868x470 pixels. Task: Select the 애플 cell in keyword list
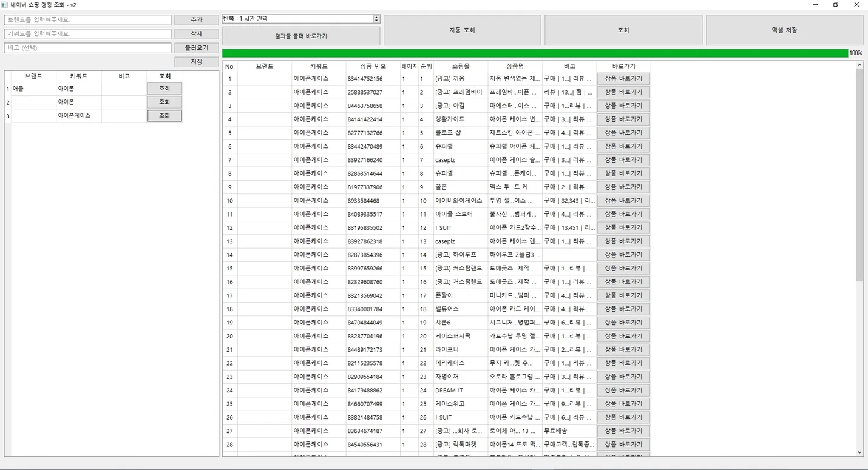coord(33,89)
